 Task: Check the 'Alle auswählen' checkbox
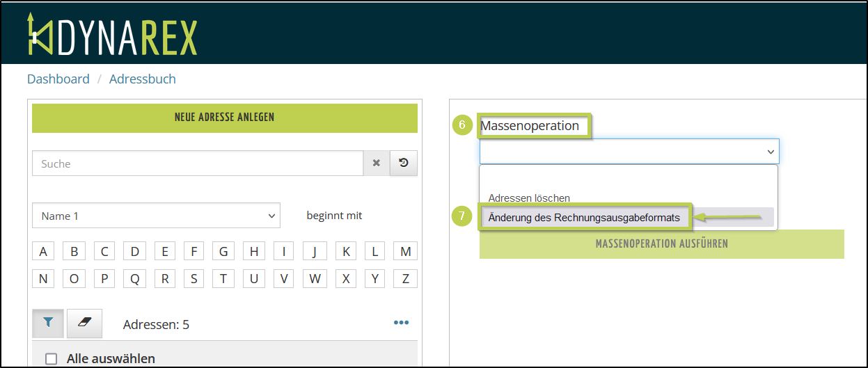point(51,359)
